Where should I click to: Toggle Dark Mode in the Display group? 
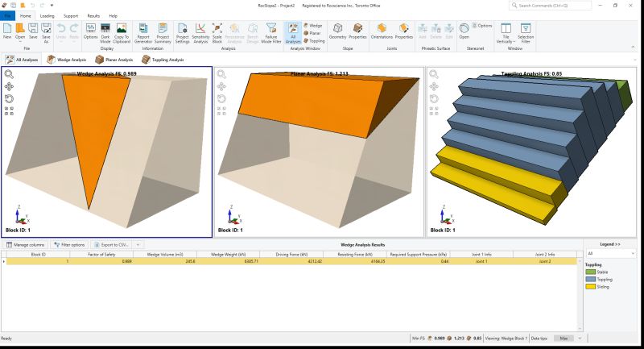[105, 33]
